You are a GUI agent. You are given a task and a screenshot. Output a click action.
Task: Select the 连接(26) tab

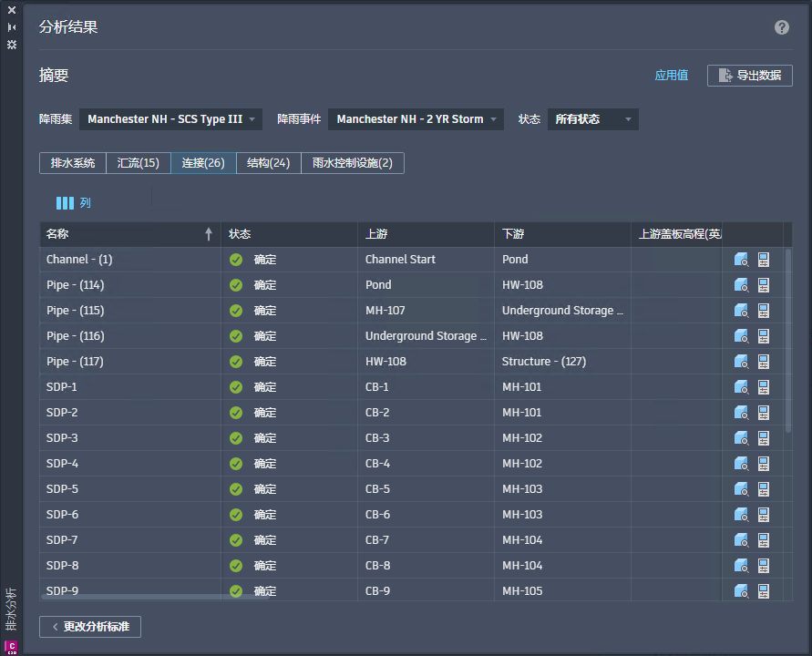point(203,163)
